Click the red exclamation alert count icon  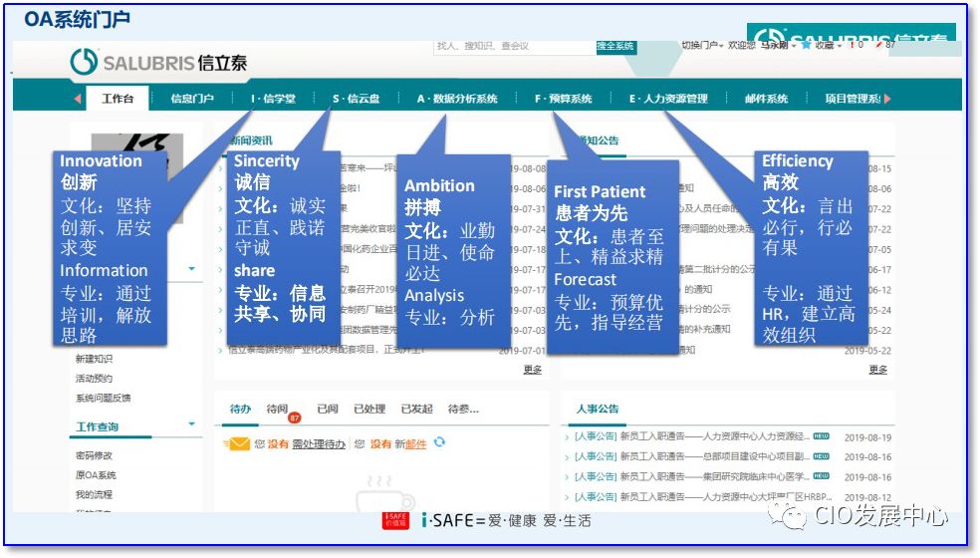852,45
